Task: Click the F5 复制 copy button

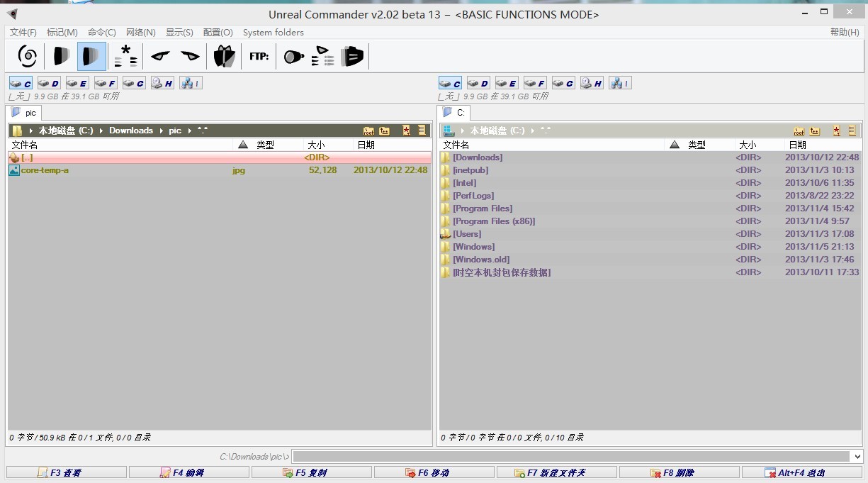Action: point(312,472)
